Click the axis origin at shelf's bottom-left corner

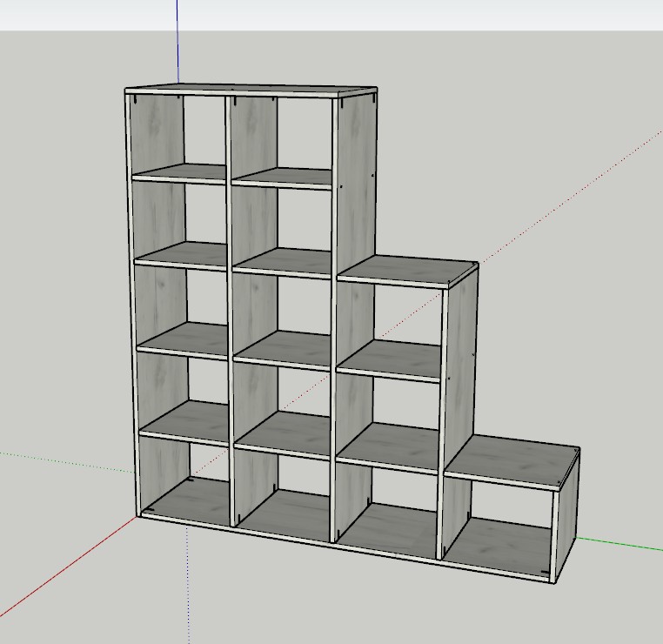point(138,516)
